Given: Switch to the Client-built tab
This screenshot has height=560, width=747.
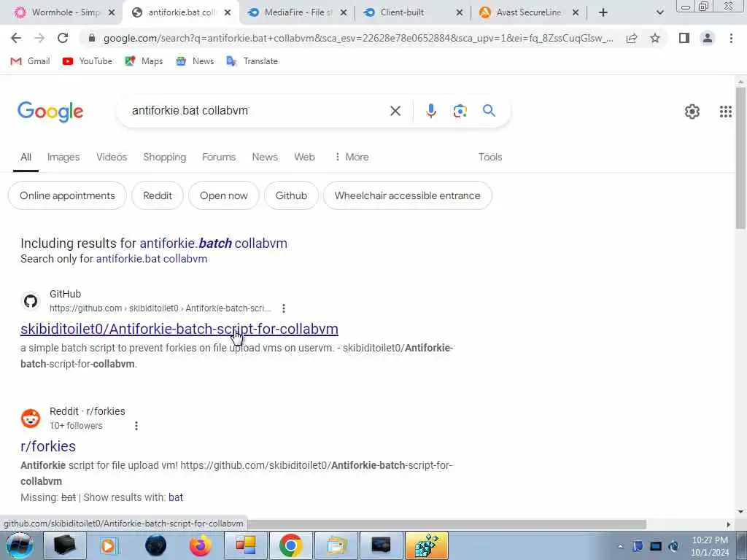Looking at the screenshot, I should click(403, 12).
